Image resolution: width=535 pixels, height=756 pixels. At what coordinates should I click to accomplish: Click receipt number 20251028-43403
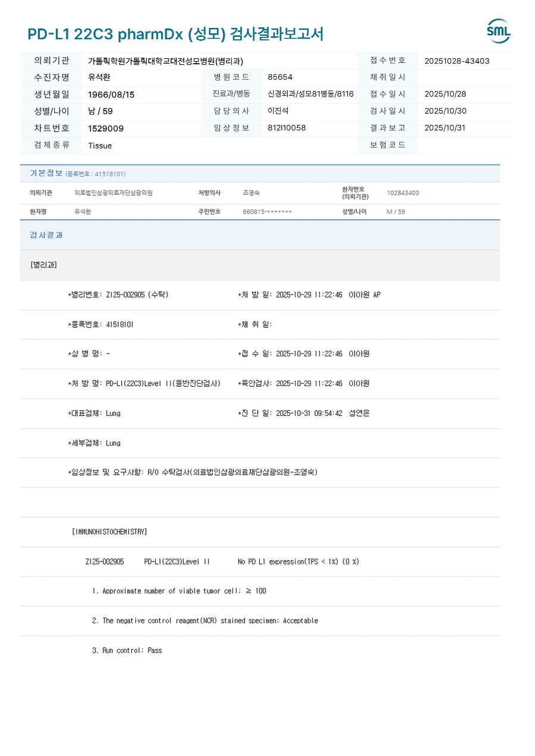click(457, 61)
